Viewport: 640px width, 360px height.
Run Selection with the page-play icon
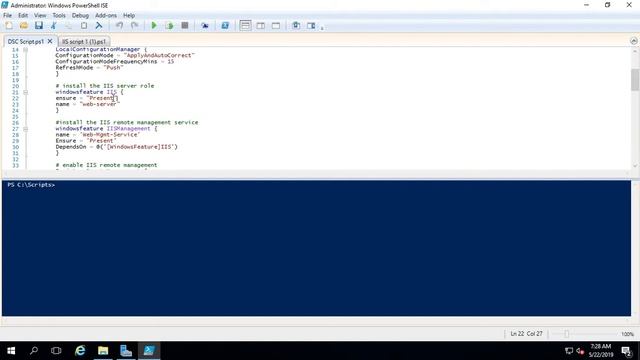pos(169,26)
